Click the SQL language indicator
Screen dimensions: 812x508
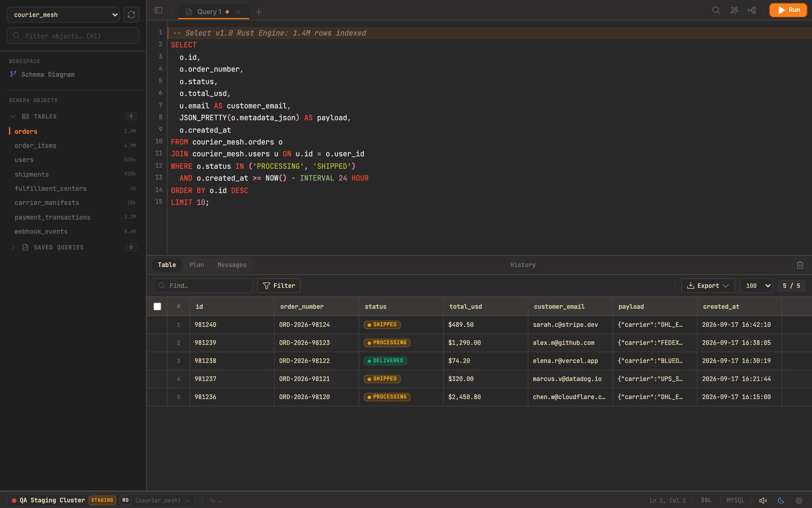[706, 500]
